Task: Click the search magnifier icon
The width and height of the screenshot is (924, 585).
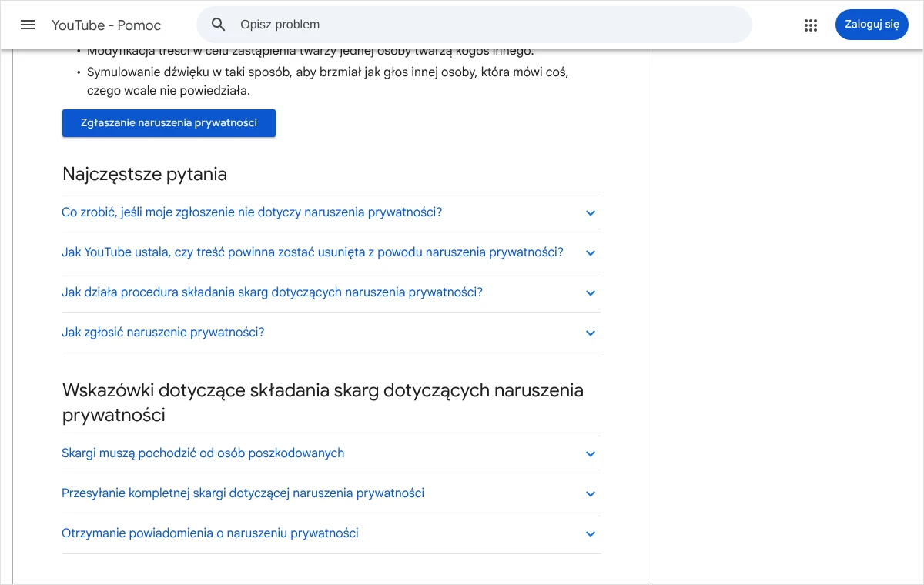Action: click(x=219, y=25)
